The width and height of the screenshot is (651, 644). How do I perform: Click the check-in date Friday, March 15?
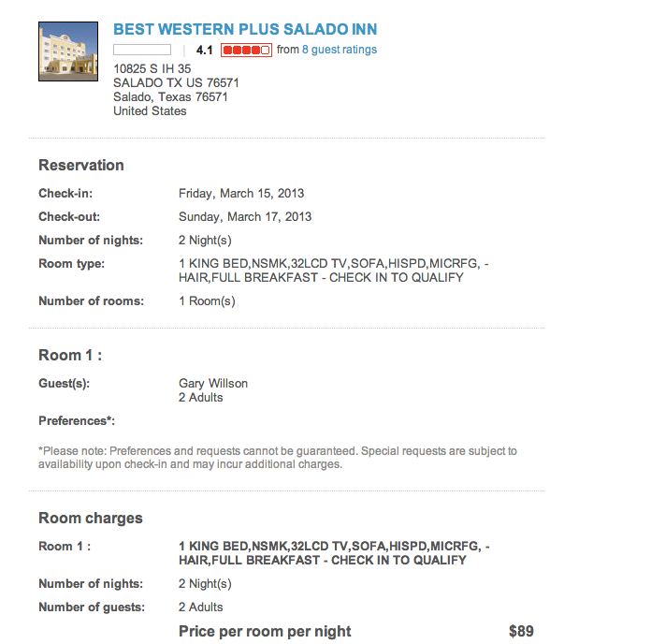241,194
